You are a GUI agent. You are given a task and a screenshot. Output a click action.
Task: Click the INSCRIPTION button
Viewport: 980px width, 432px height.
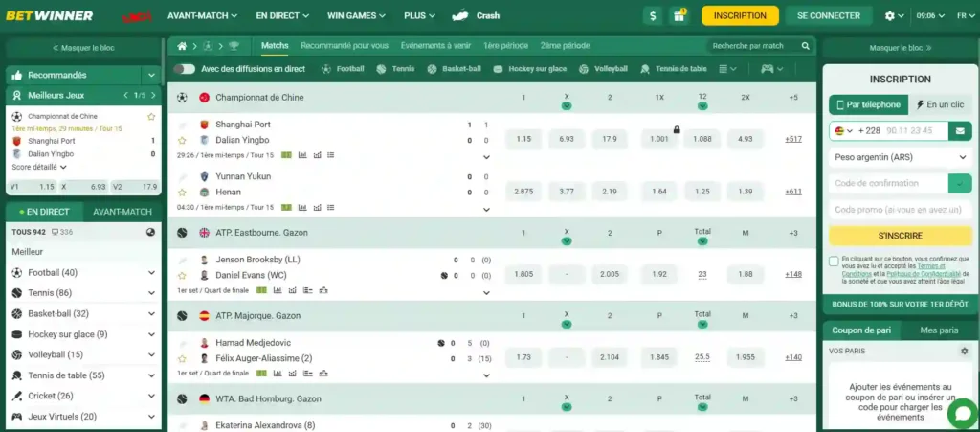pos(740,15)
